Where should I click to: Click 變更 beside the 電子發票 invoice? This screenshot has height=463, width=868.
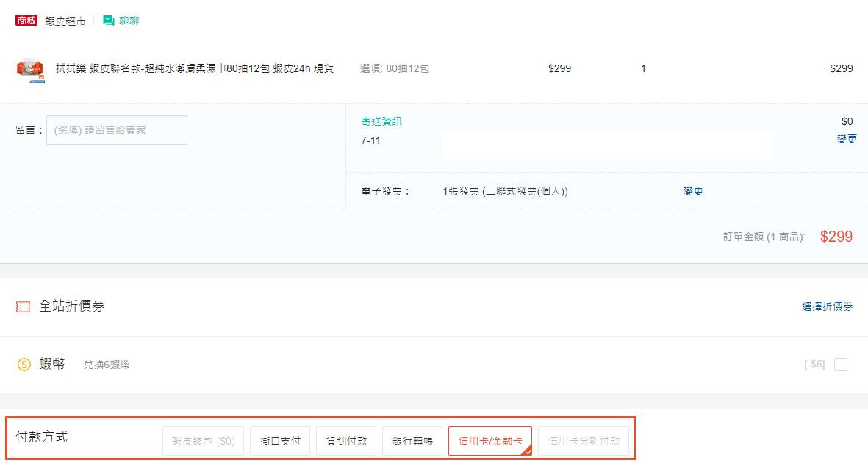click(693, 190)
